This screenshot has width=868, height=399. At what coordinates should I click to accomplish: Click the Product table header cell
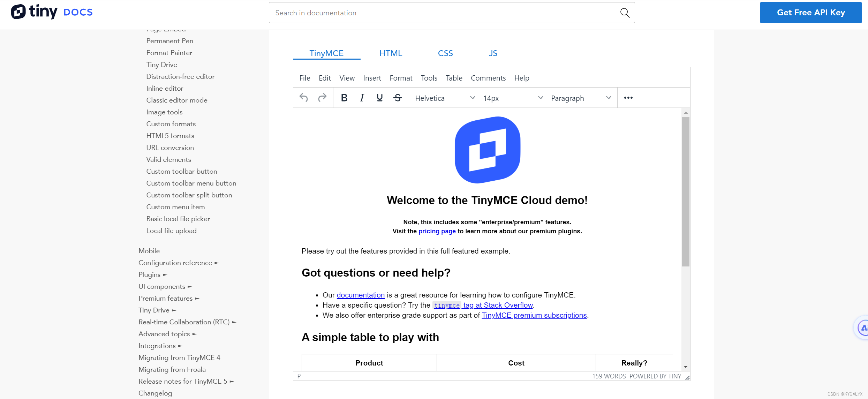click(x=369, y=363)
